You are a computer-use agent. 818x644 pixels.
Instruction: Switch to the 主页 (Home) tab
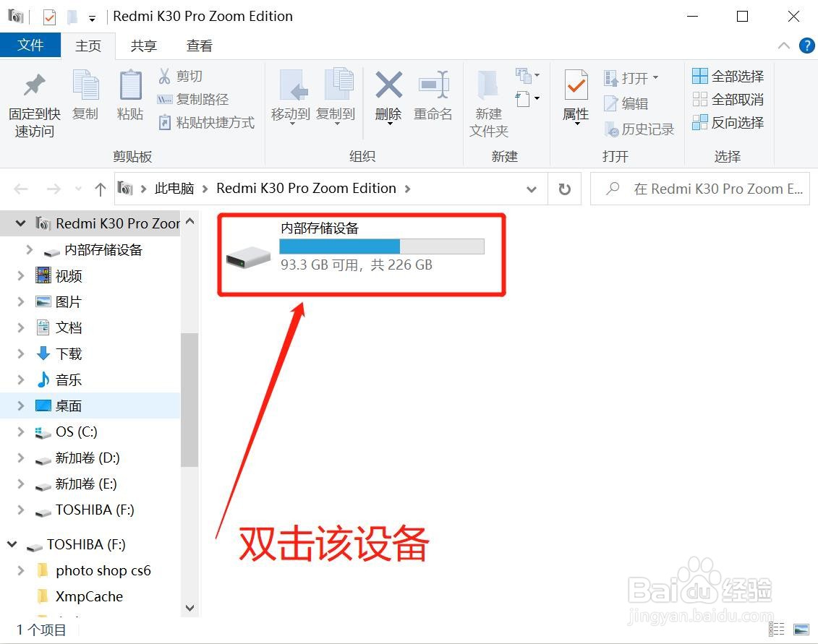[88, 46]
